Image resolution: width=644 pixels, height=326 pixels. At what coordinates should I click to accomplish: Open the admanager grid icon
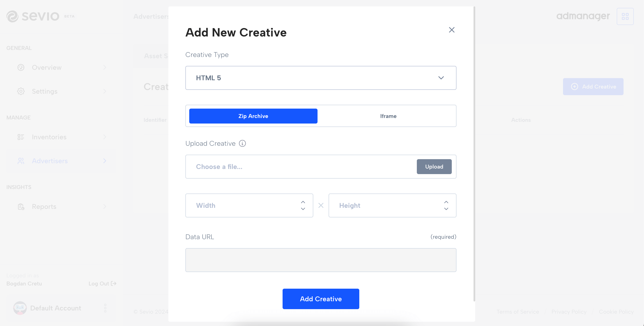pyautogui.click(x=625, y=16)
